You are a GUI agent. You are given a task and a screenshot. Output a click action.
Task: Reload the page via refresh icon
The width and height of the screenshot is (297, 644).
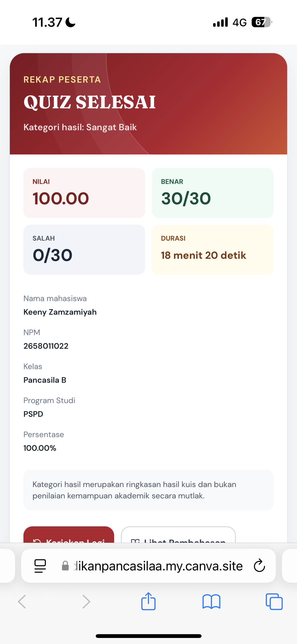coord(259,566)
